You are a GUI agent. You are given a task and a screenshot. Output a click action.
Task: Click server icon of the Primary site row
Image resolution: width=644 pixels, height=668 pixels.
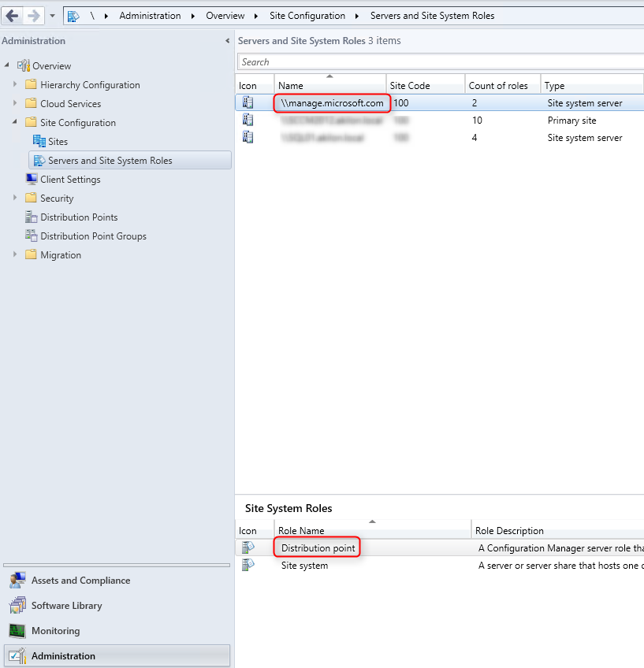248,121
